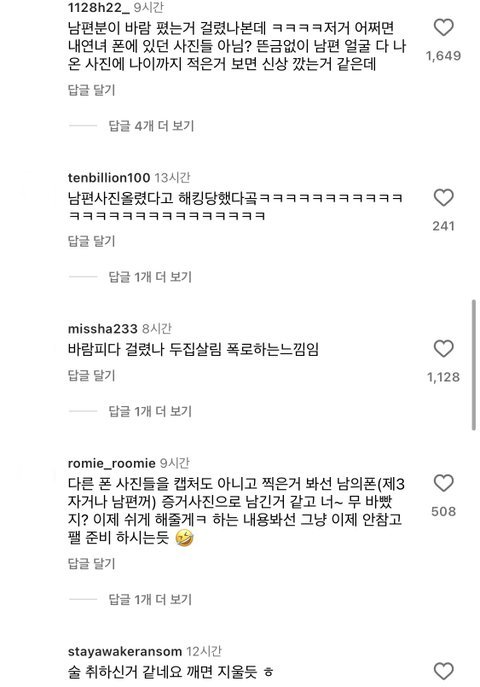Like romie_roomie's comment

(x=443, y=483)
